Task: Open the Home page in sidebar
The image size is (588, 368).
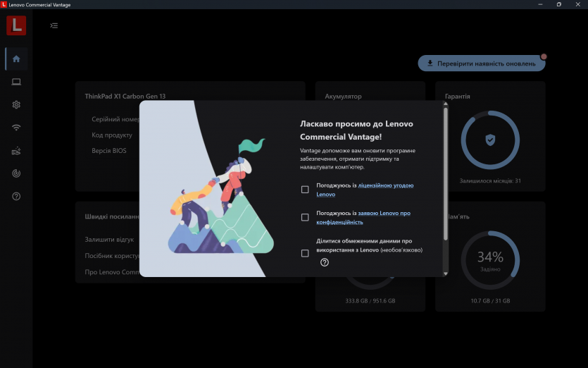Action: 16,59
